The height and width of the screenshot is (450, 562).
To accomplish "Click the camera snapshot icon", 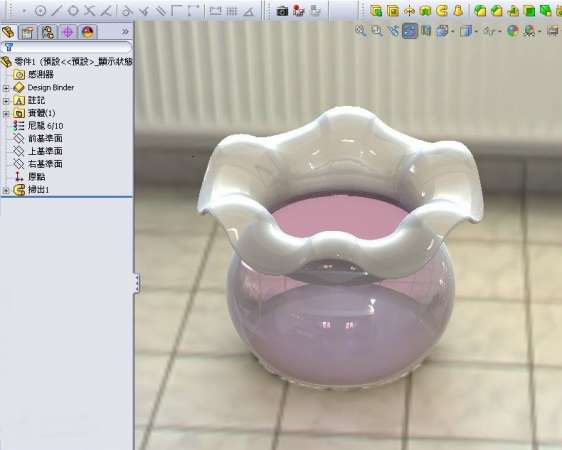I will [x=282, y=11].
